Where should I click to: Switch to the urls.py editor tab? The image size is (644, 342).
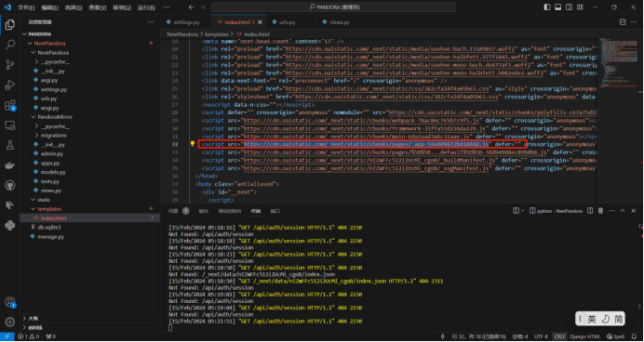(288, 22)
